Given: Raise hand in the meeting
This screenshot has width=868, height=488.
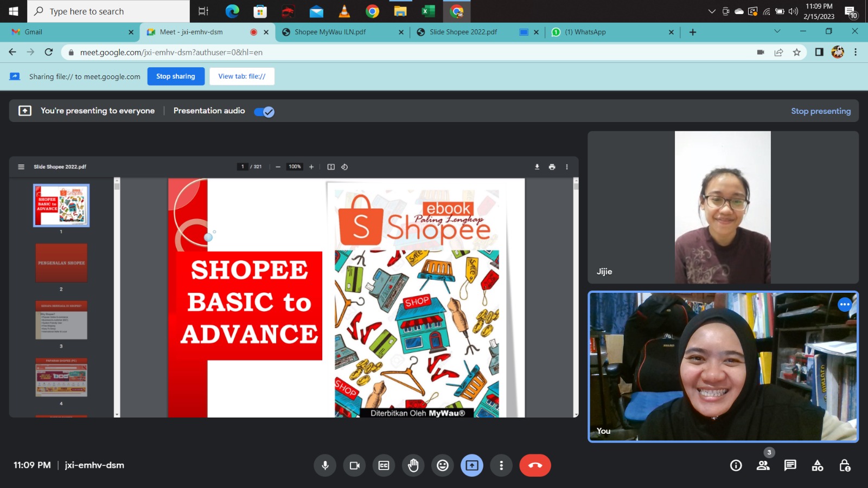Looking at the screenshot, I should 413,465.
